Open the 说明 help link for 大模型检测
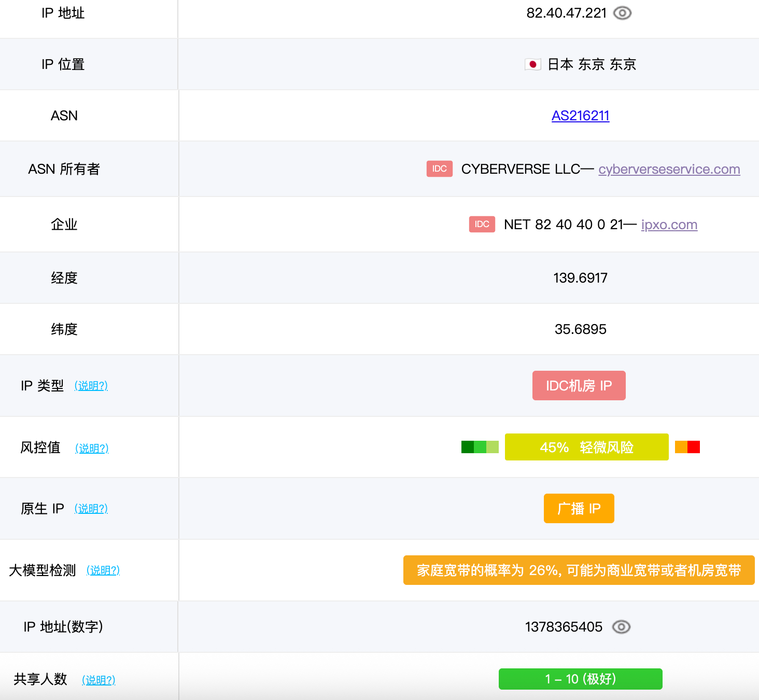 click(x=103, y=570)
